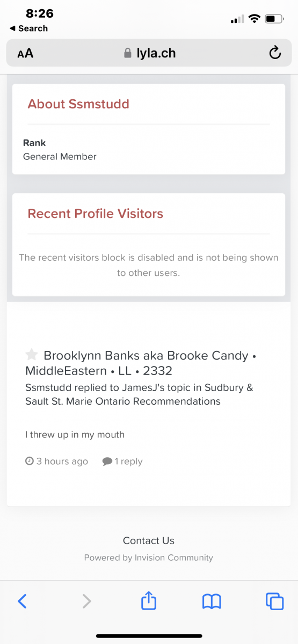Open the bookmarks book icon
The height and width of the screenshot is (644, 298).
(212, 601)
